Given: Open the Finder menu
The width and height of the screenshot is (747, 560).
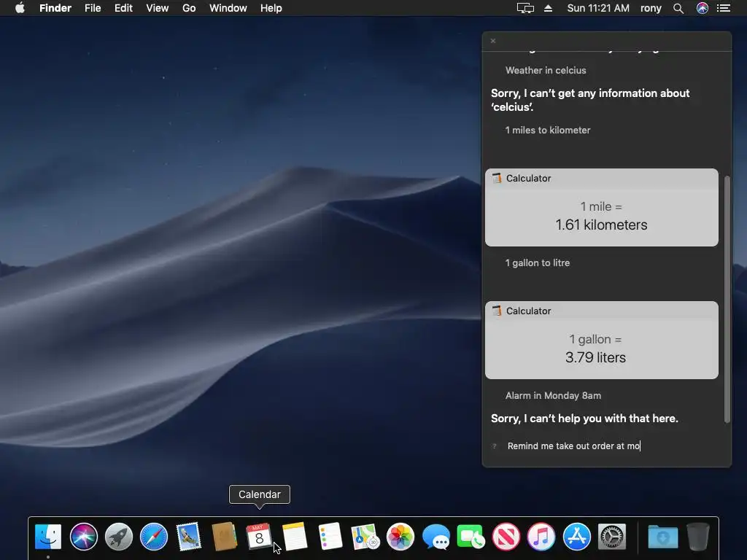Looking at the screenshot, I should 55,8.
